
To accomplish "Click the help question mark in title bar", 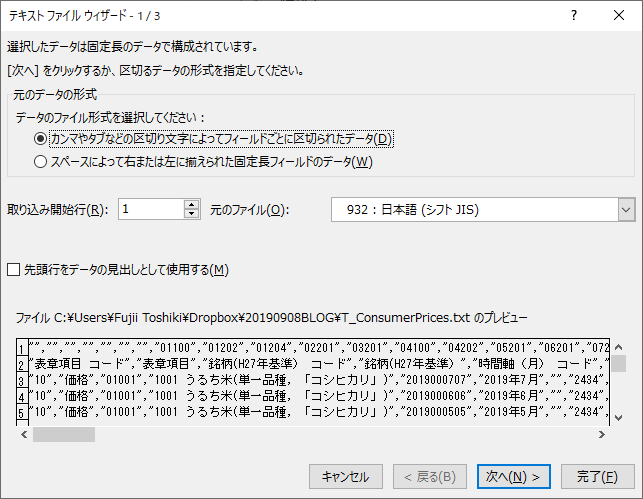I will tap(573, 15).
